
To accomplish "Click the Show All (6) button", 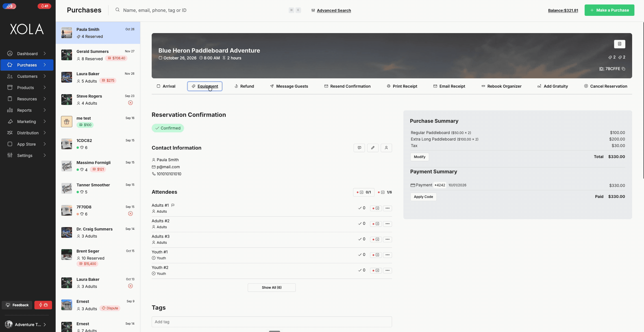I will coord(271,288).
